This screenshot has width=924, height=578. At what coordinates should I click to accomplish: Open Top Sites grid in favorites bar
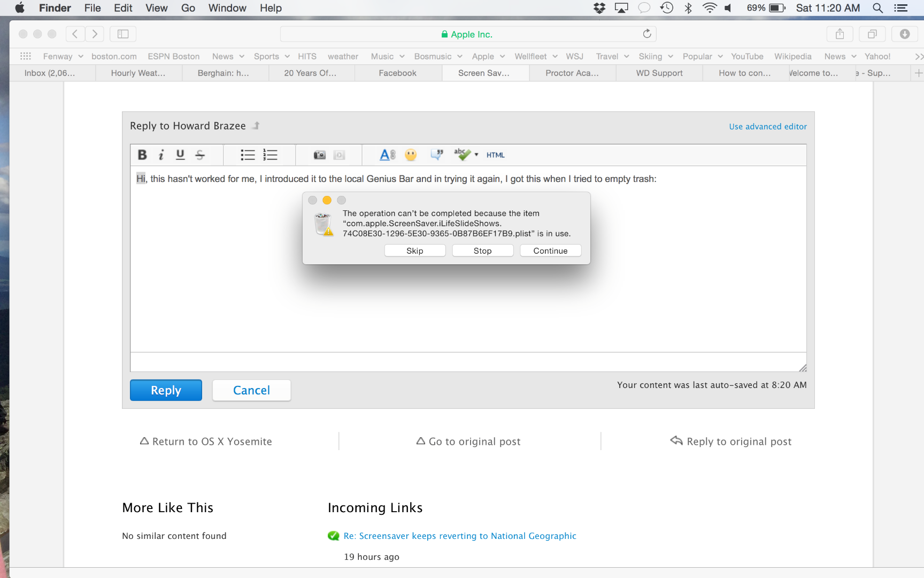pos(26,56)
